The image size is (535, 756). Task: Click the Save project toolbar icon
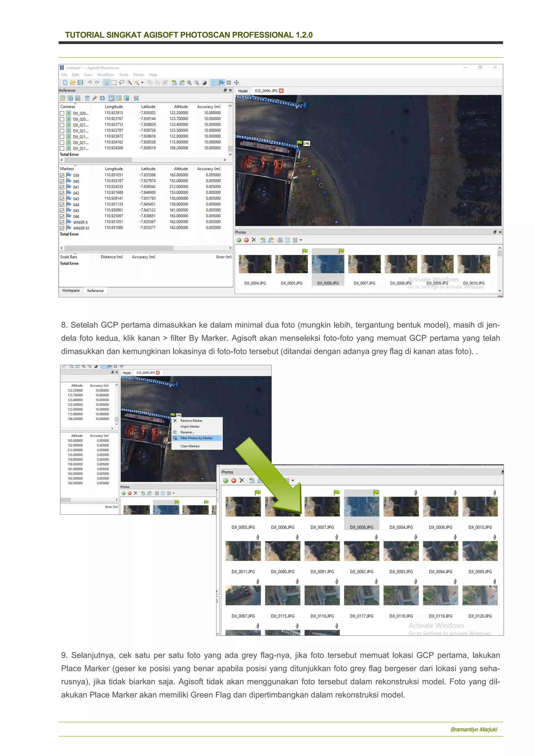point(80,83)
